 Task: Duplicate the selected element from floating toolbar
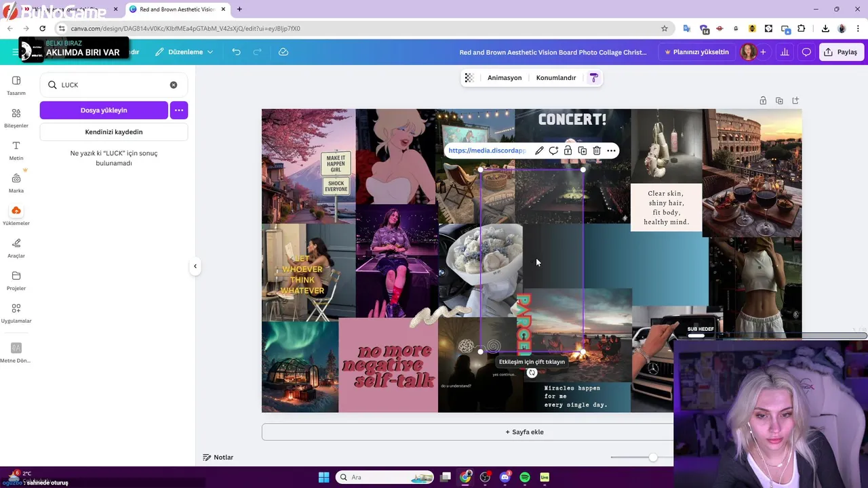click(582, 150)
